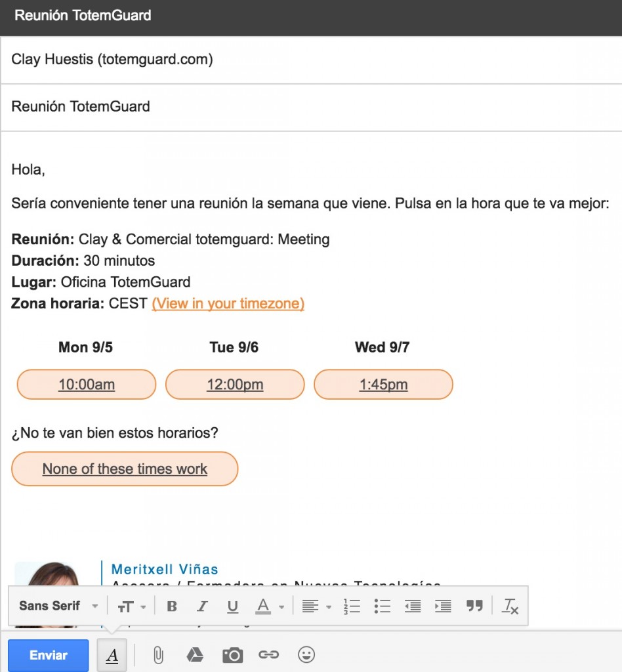The image size is (622, 672).
Task: Insert a bulleted list
Action: point(382,606)
